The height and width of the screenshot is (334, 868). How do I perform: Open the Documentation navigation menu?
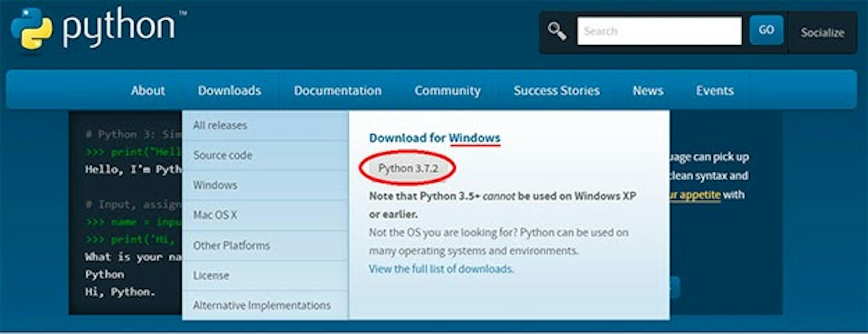[x=338, y=90]
